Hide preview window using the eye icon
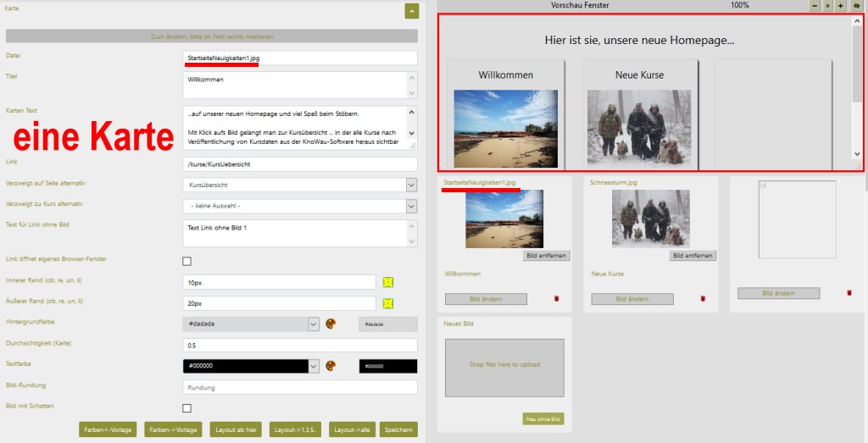Screen dimensions: 868x443 point(854,5)
